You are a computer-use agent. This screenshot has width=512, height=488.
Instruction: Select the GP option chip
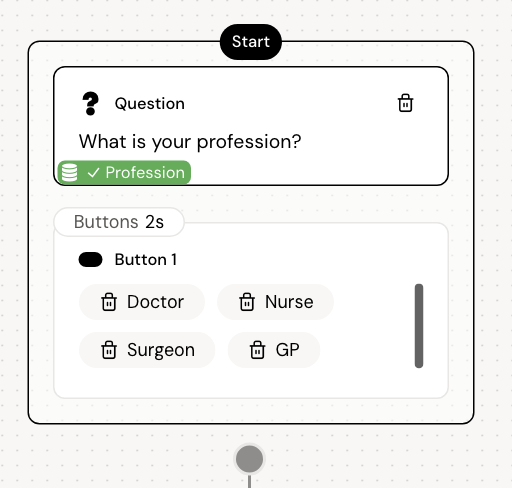(274, 350)
